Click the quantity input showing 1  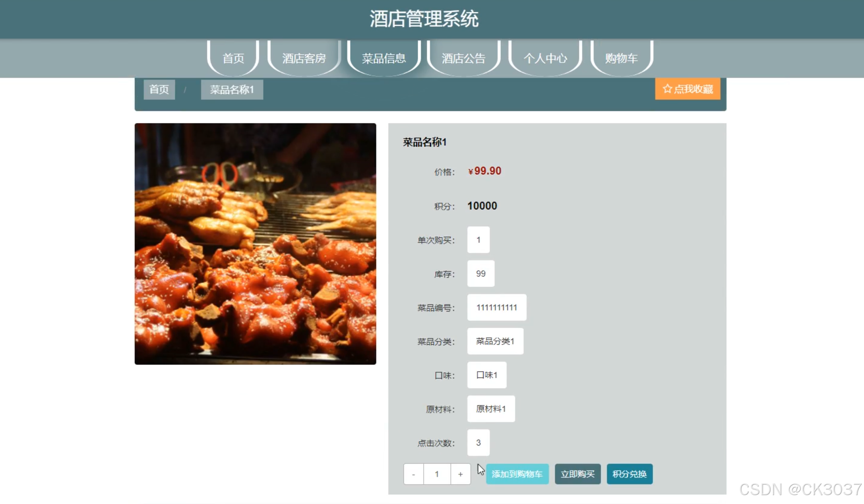[436, 474]
